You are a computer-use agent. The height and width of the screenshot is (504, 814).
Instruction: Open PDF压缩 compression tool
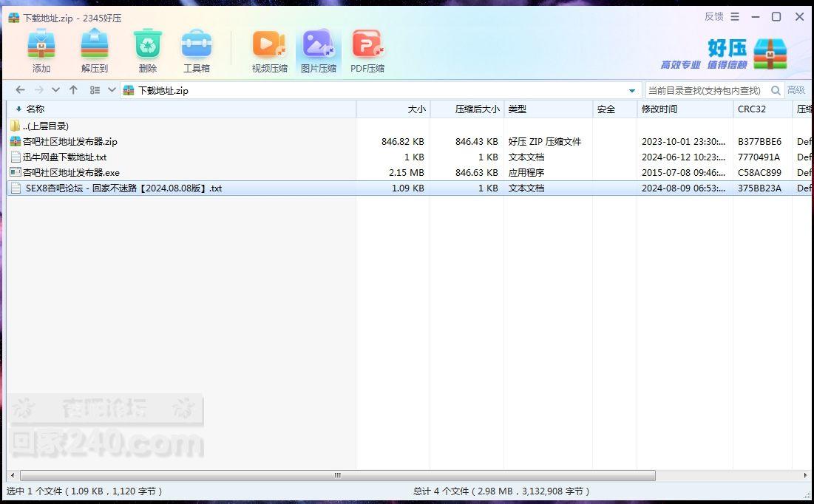(x=367, y=50)
